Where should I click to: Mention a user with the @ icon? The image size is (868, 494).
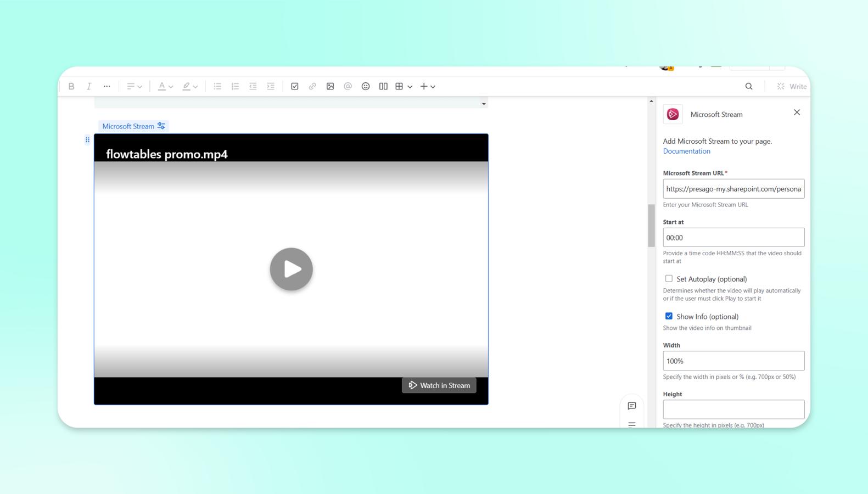[x=348, y=86]
